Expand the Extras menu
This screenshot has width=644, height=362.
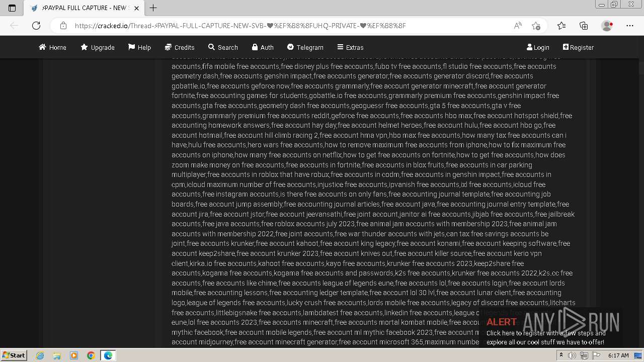(x=350, y=47)
